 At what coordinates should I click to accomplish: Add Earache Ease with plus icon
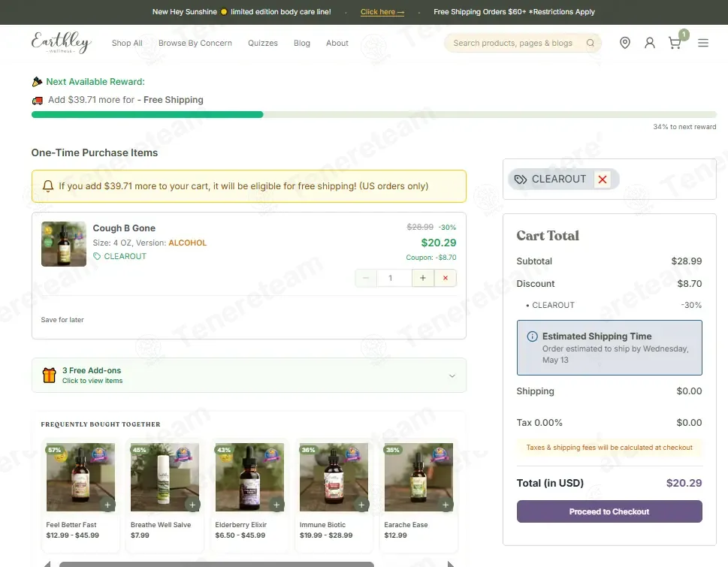pos(446,505)
